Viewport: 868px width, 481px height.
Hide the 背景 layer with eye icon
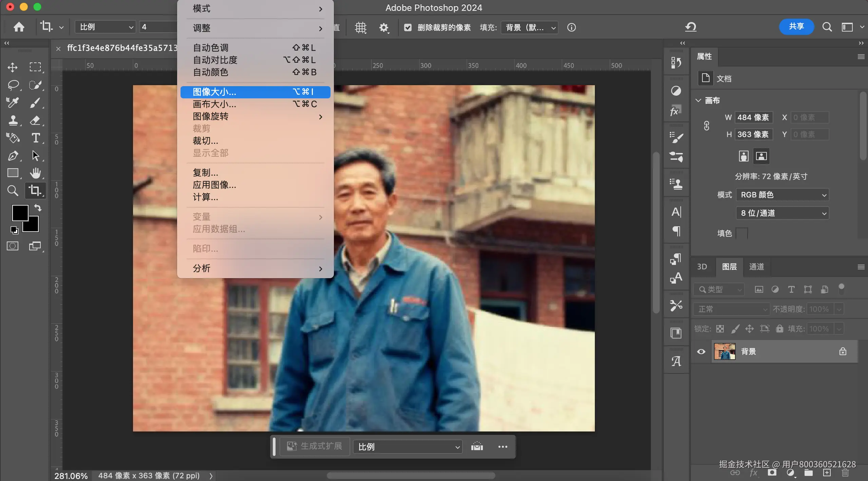(x=701, y=351)
